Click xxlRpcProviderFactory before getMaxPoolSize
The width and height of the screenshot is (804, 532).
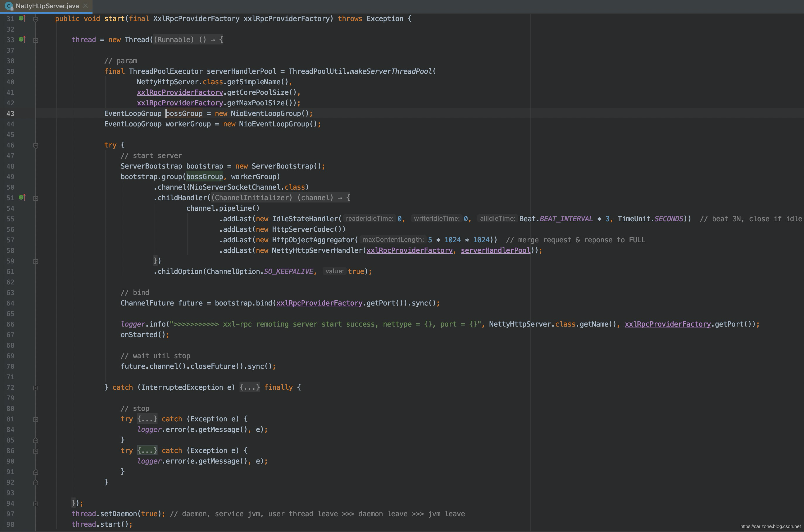[x=180, y=103]
